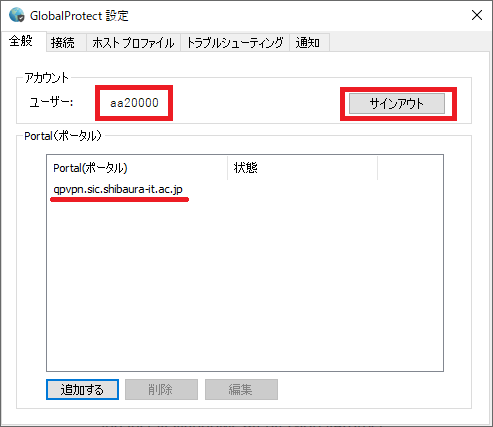Click the ユーザー: label
Image resolution: width=493 pixels, height=427 pixels.
(x=51, y=102)
